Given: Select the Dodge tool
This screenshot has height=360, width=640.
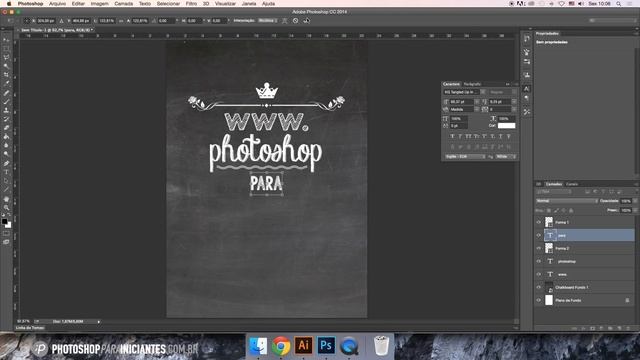Looking at the screenshot, I should pyautogui.click(x=6, y=154).
